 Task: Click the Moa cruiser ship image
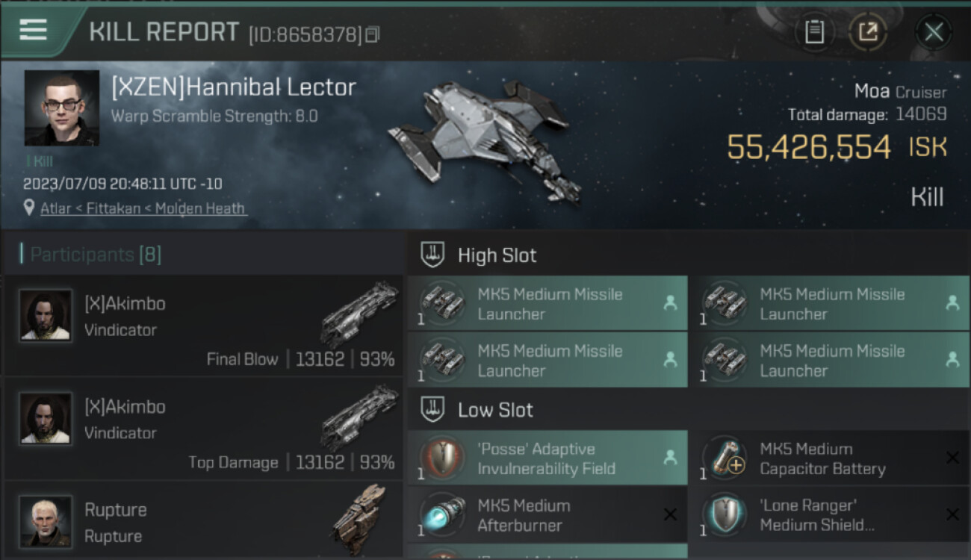point(485,140)
